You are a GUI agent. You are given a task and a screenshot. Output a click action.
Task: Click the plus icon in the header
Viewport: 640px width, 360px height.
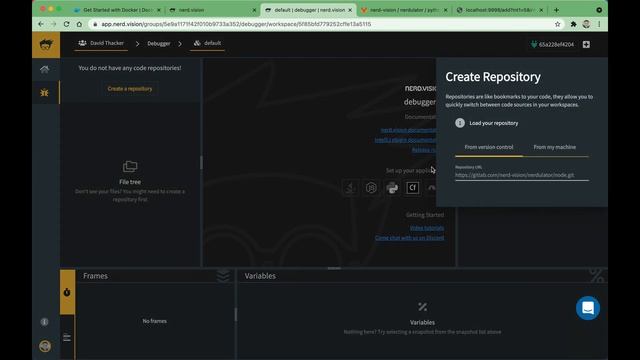tap(586, 44)
